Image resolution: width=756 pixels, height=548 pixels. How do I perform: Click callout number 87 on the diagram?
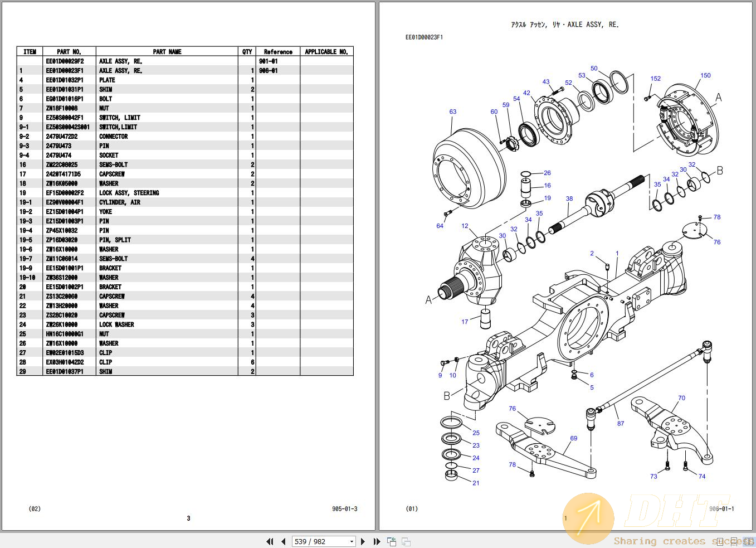coord(621,424)
